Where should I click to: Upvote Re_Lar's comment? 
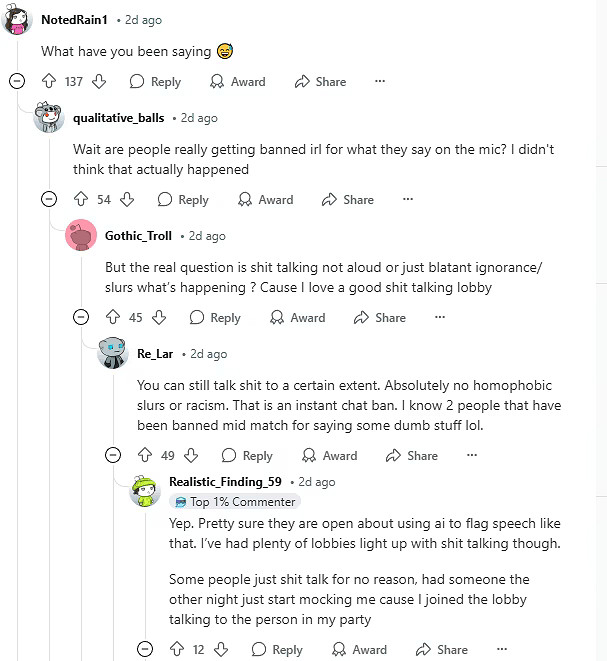(145, 456)
